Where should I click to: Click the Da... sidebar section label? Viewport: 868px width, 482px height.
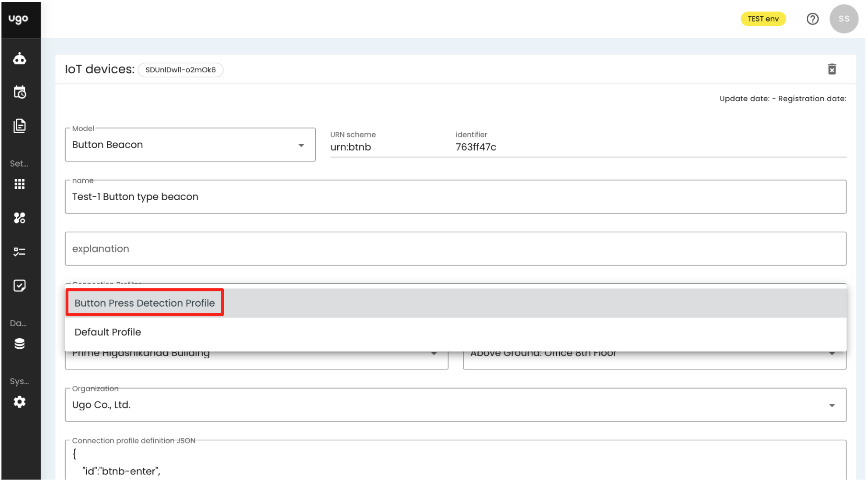coord(18,323)
